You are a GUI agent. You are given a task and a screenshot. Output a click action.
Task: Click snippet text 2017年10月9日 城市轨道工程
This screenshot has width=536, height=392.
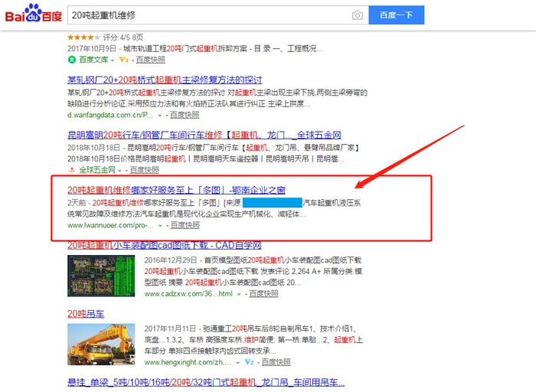[194, 48]
